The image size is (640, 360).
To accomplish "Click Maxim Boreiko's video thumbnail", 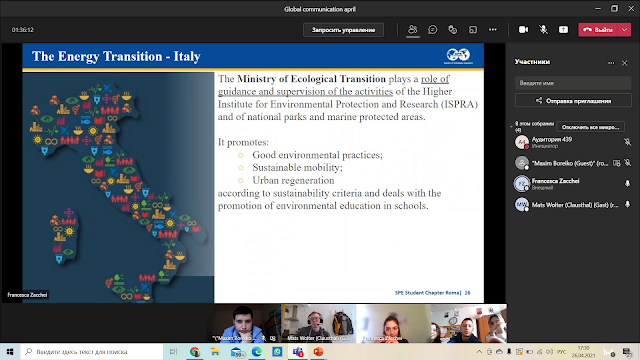I will coord(244,323).
